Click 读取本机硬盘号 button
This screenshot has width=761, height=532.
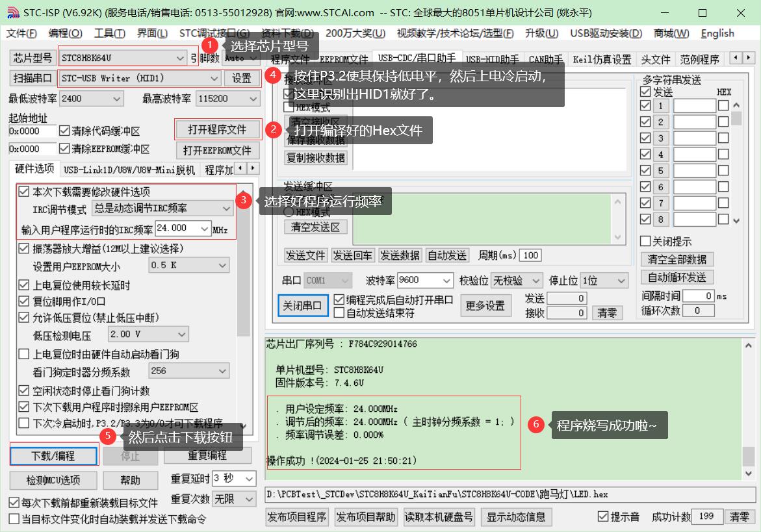pos(439,517)
